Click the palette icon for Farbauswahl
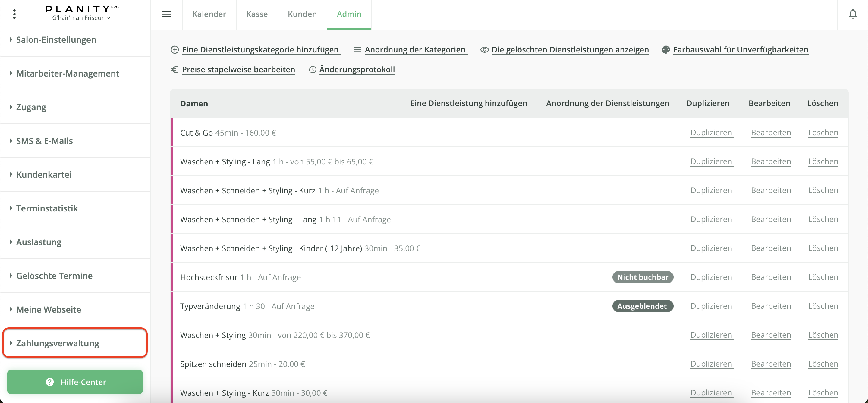 click(x=666, y=50)
